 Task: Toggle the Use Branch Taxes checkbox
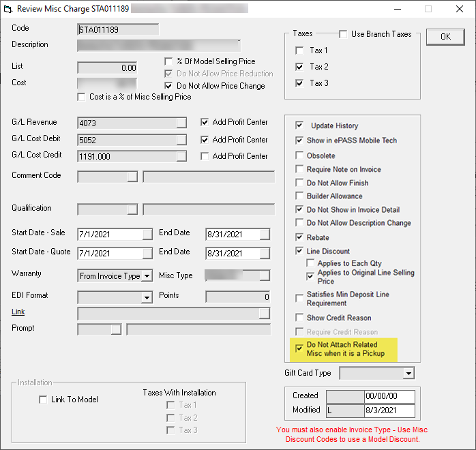[343, 34]
